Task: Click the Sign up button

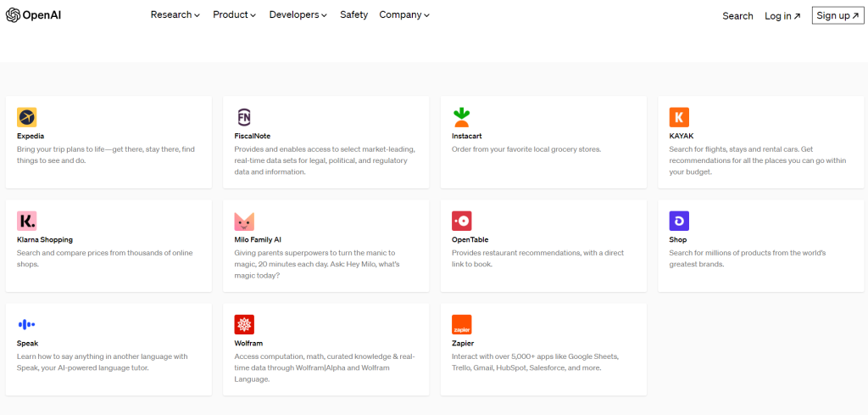Action: (838, 15)
